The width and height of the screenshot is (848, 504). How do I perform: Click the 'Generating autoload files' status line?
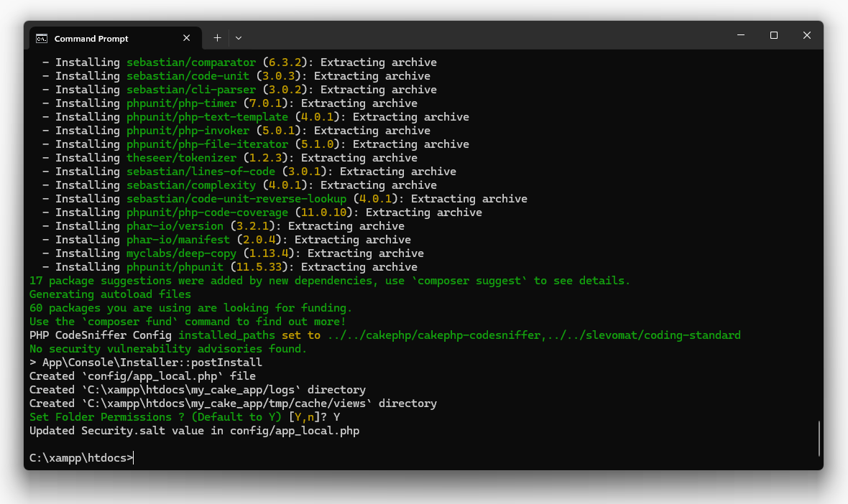coord(108,294)
